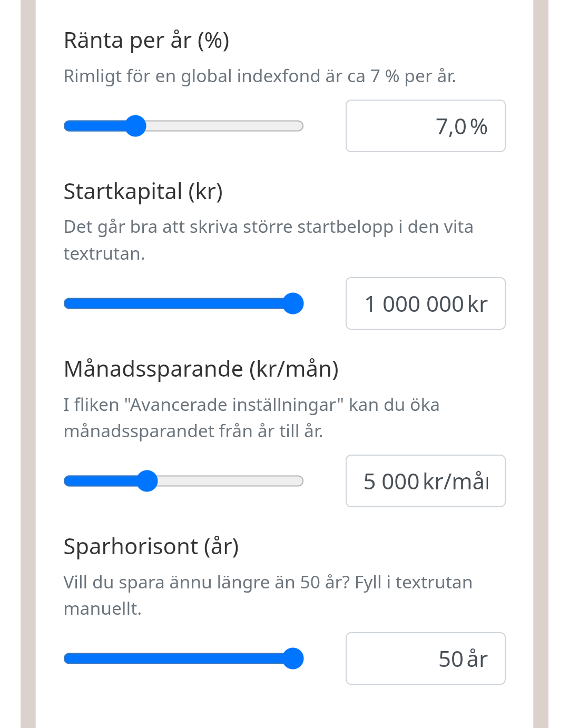Screen dimensions: 569x728
Task: Focus the 7,0 % interest rate field
Action: coord(425,126)
